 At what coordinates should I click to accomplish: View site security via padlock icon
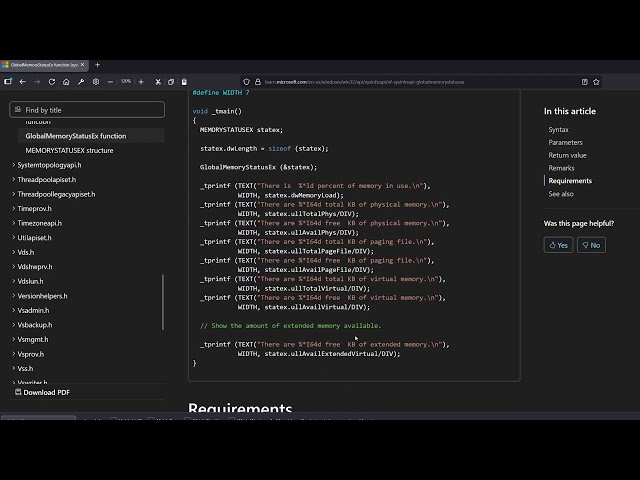point(258,82)
